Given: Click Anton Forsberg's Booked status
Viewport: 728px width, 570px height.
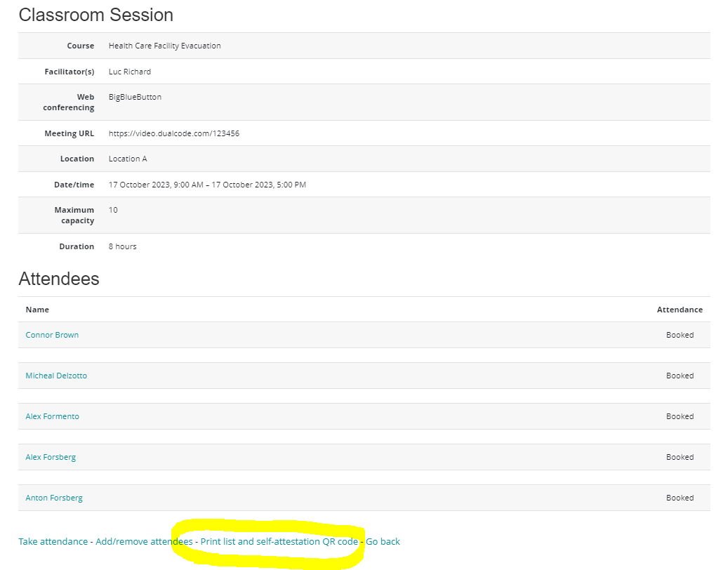Looking at the screenshot, I should (x=679, y=498).
